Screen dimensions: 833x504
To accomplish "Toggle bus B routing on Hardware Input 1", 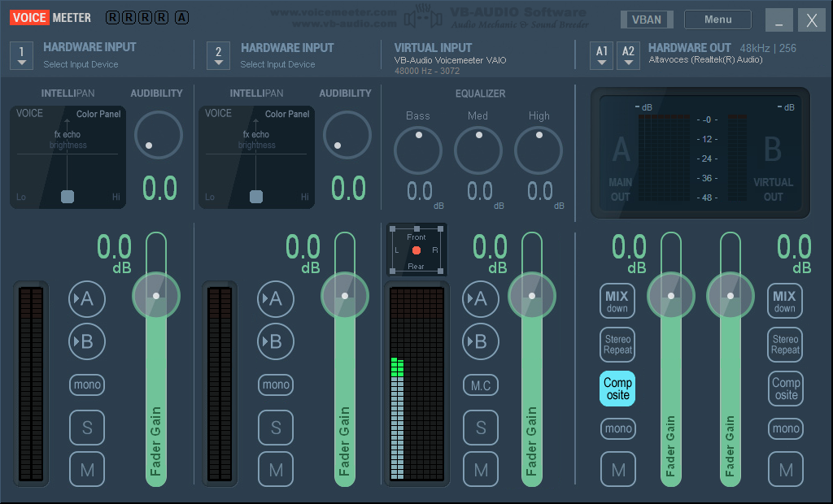I will (x=86, y=341).
